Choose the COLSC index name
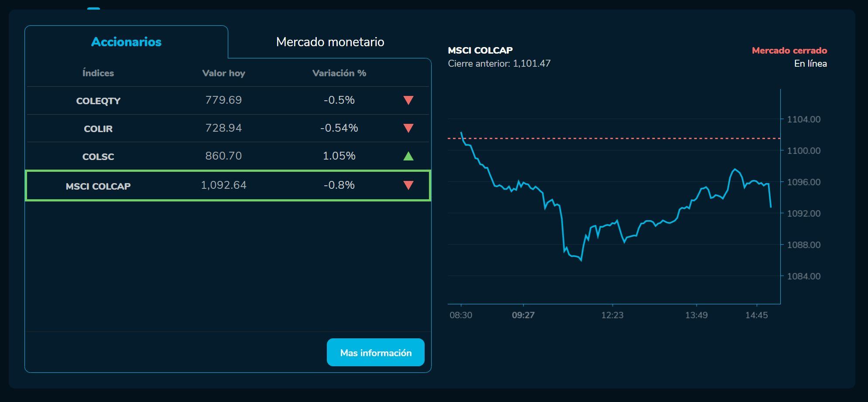Image resolution: width=868 pixels, height=402 pixels. [x=98, y=157]
